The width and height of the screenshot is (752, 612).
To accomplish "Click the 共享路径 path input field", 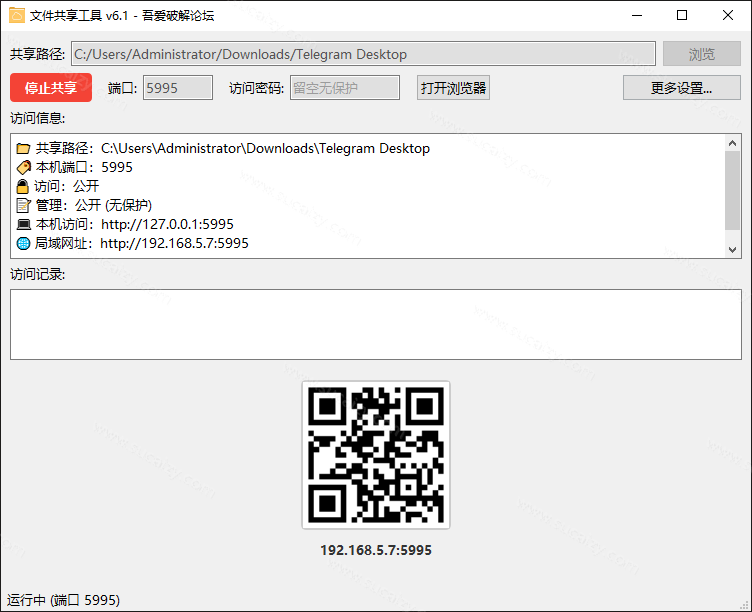I will 364,54.
